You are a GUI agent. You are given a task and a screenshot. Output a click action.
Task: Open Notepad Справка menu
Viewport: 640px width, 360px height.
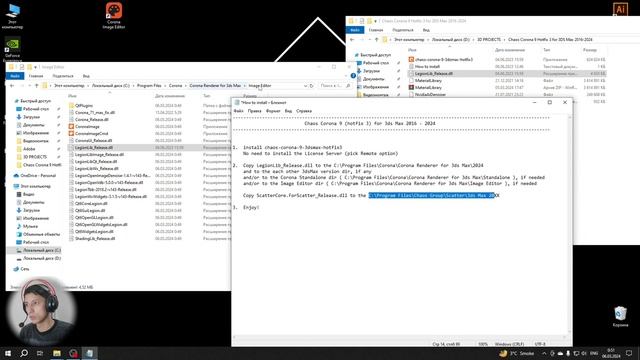point(304,111)
